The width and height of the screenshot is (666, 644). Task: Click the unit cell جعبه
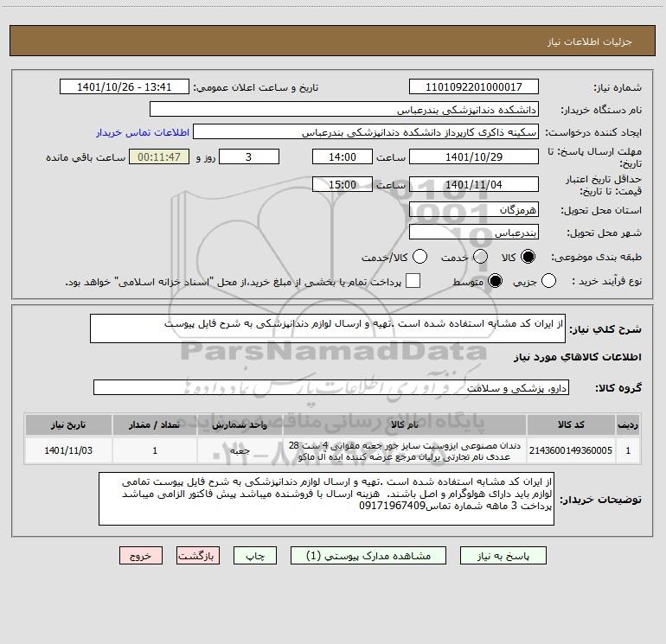(240, 450)
